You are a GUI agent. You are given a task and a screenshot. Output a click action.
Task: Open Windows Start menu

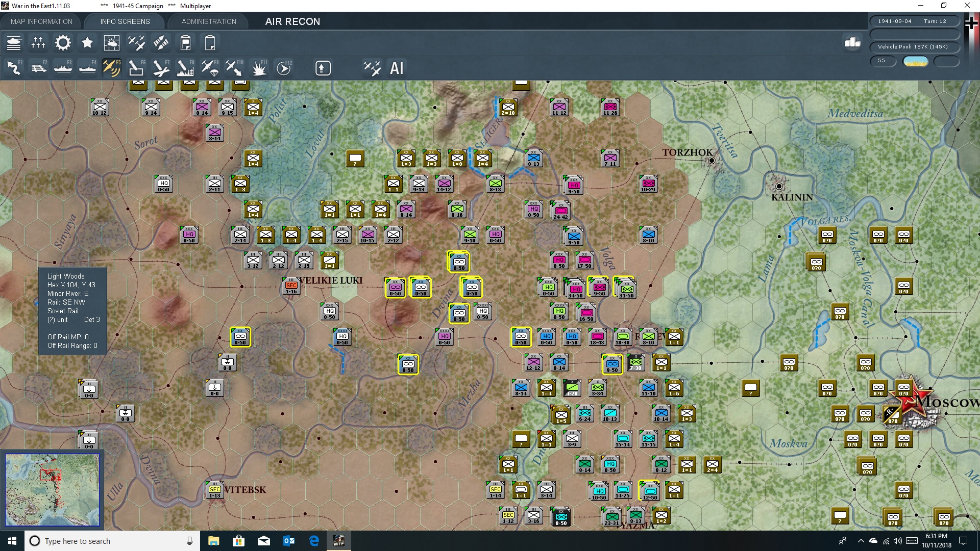[12, 541]
